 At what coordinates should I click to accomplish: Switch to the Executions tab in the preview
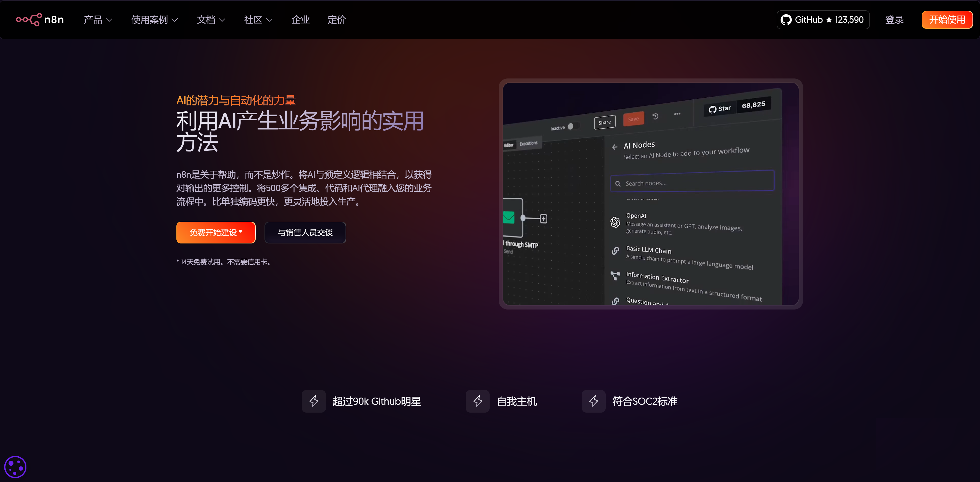[x=528, y=143]
